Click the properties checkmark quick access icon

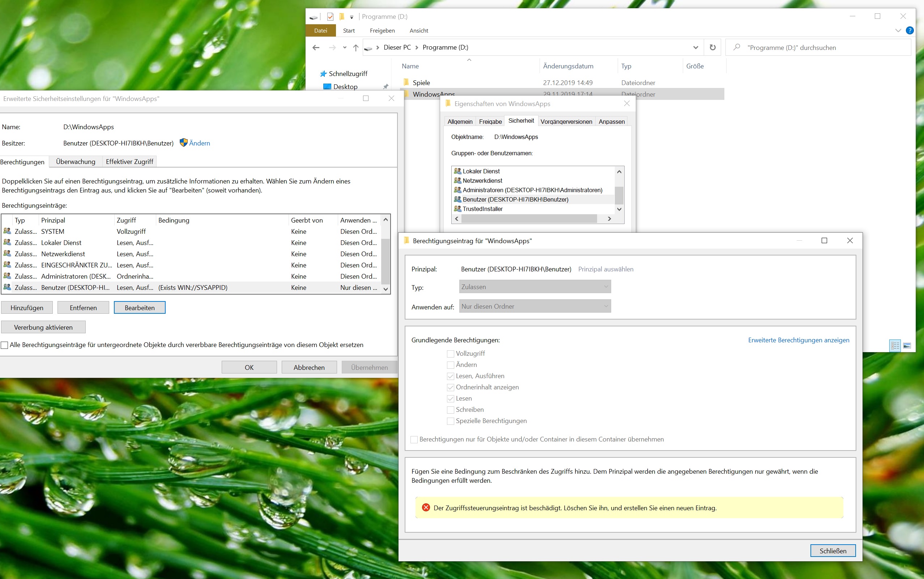pos(330,17)
